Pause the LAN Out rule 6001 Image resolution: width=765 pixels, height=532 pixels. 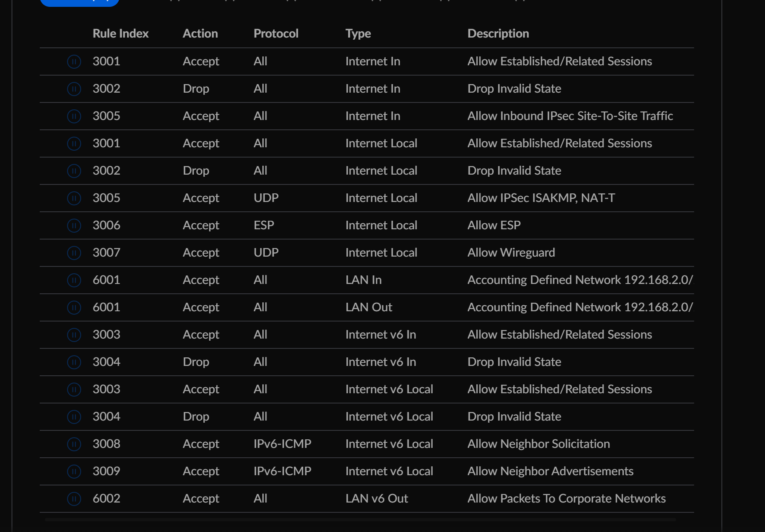(74, 307)
